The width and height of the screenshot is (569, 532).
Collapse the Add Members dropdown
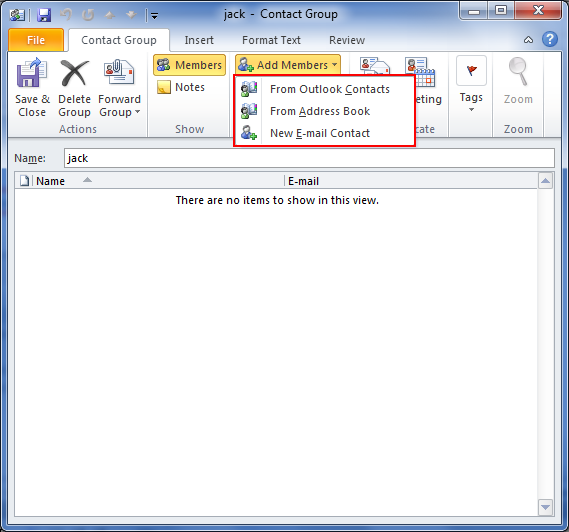(288, 65)
